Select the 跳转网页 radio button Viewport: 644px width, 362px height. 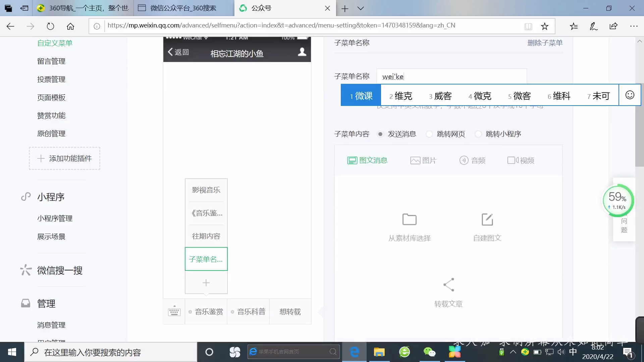[x=429, y=134]
